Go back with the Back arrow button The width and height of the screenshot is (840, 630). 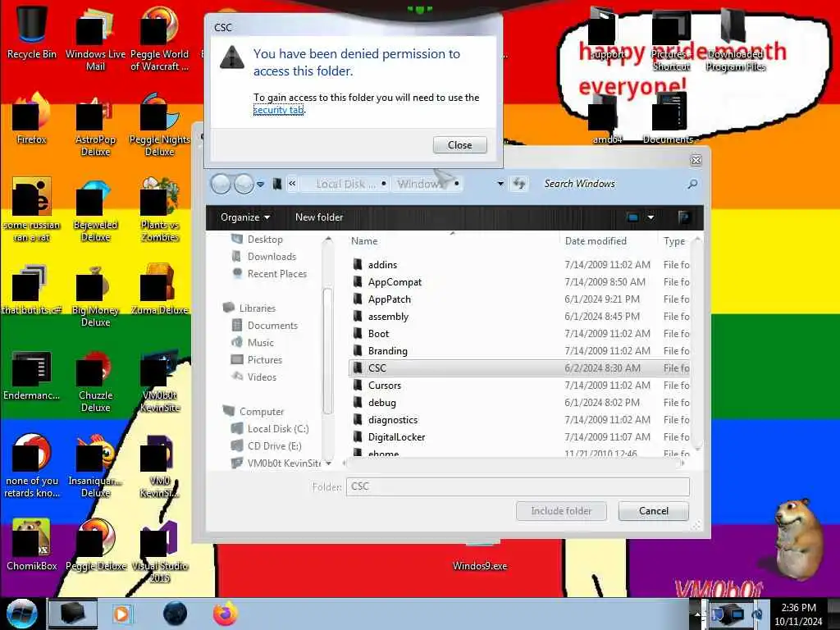tap(221, 184)
